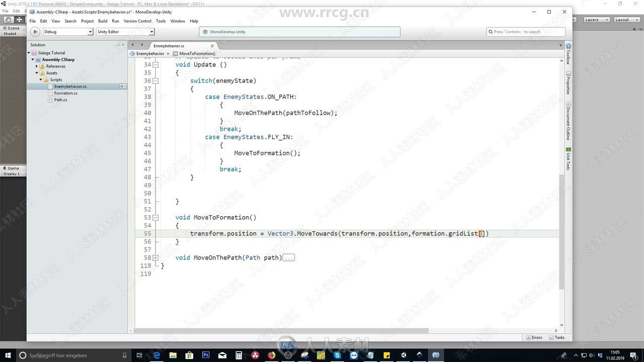Click the search field 'Press Control+,'
Screen dimensions: 644x362
tap(526, 32)
